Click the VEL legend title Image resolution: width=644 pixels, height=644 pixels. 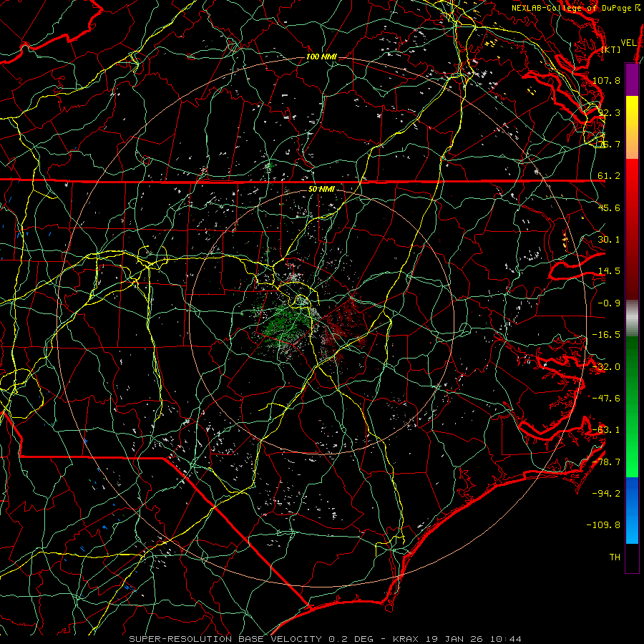(628, 43)
